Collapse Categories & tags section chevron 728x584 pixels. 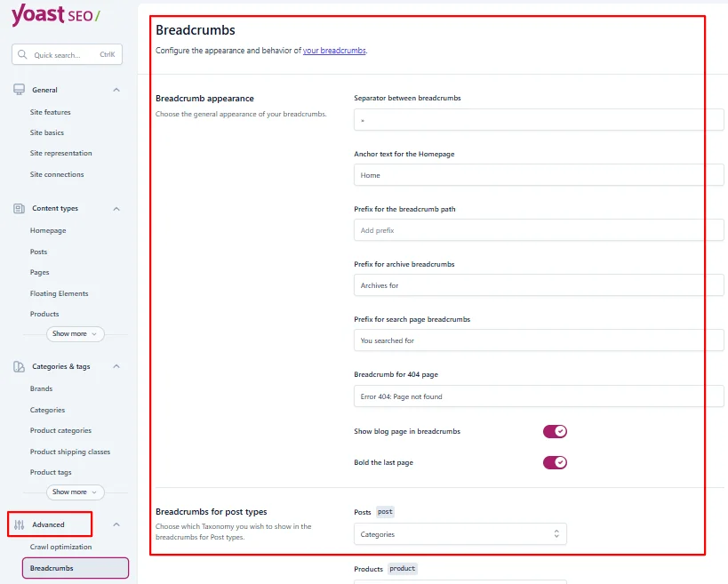[116, 366]
